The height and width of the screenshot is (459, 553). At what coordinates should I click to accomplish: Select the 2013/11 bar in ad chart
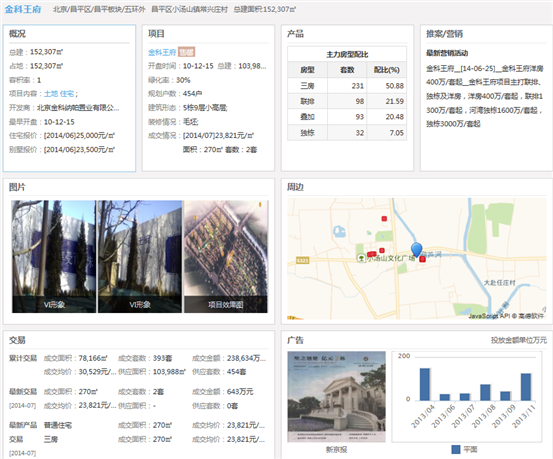[x=526, y=387]
